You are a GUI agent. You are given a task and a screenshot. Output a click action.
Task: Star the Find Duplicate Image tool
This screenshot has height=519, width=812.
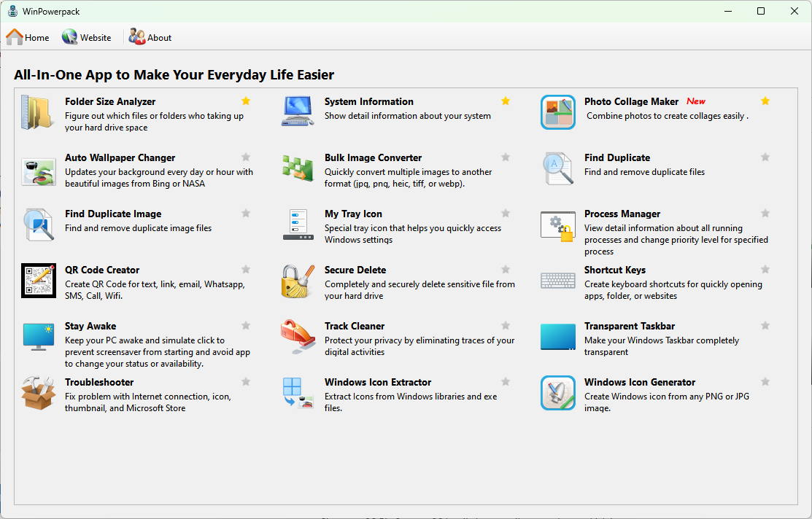tap(246, 213)
